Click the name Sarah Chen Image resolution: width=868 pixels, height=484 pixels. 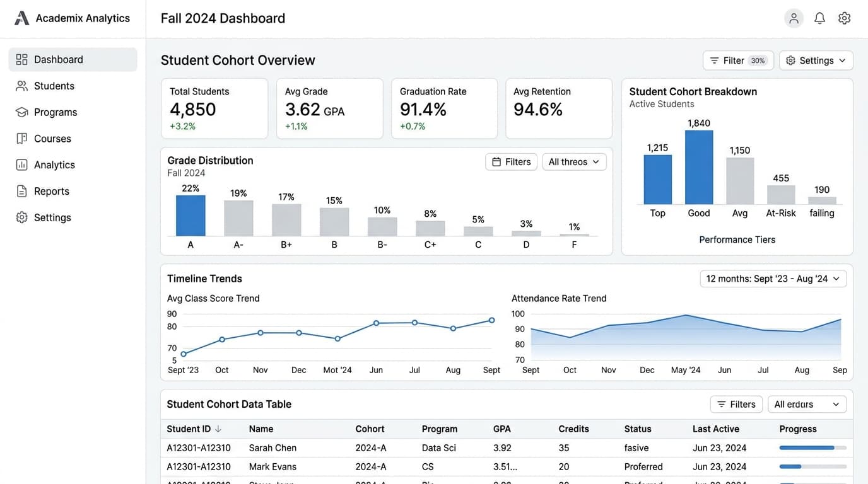(x=273, y=448)
